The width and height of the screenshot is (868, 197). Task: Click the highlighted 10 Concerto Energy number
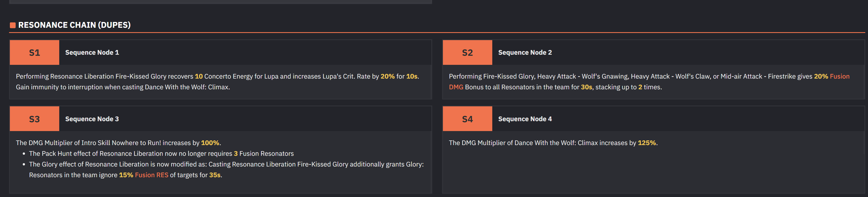(x=199, y=77)
